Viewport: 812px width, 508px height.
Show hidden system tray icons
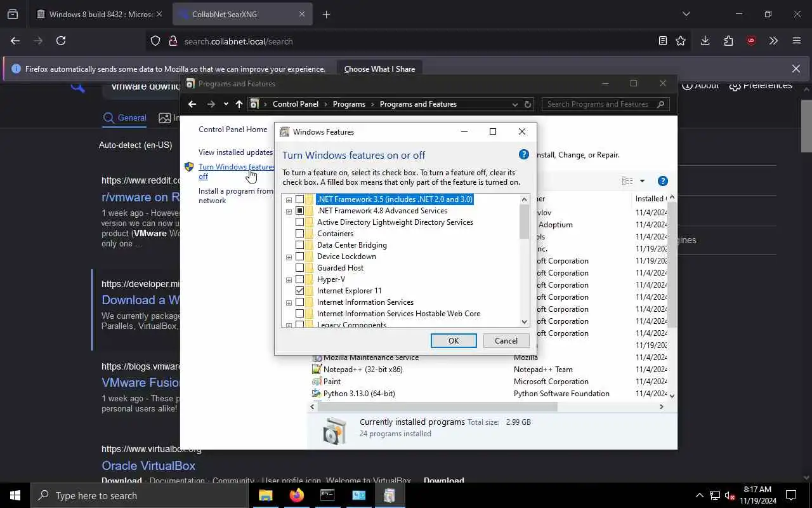tap(700, 495)
